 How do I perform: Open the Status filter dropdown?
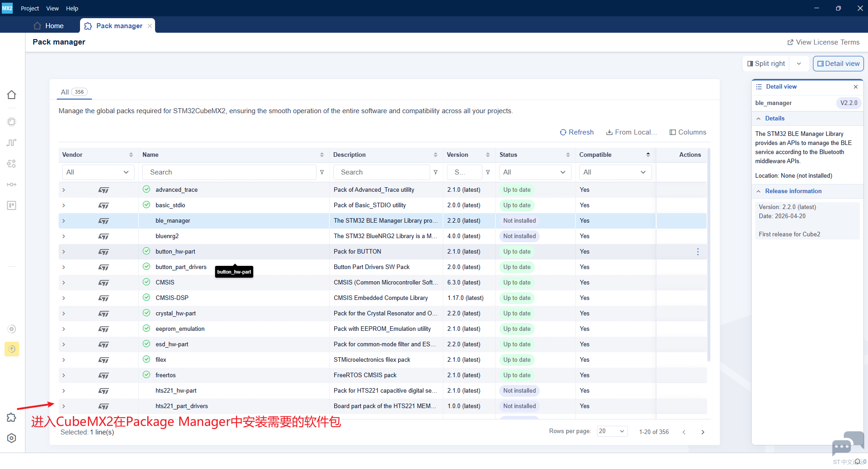[534, 172]
